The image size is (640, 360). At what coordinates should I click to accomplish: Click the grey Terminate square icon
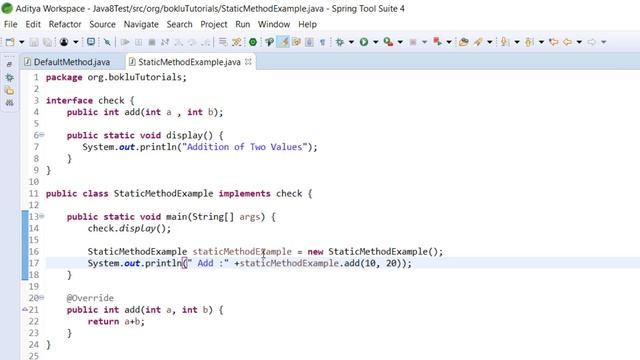pyautogui.click(x=152, y=42)
